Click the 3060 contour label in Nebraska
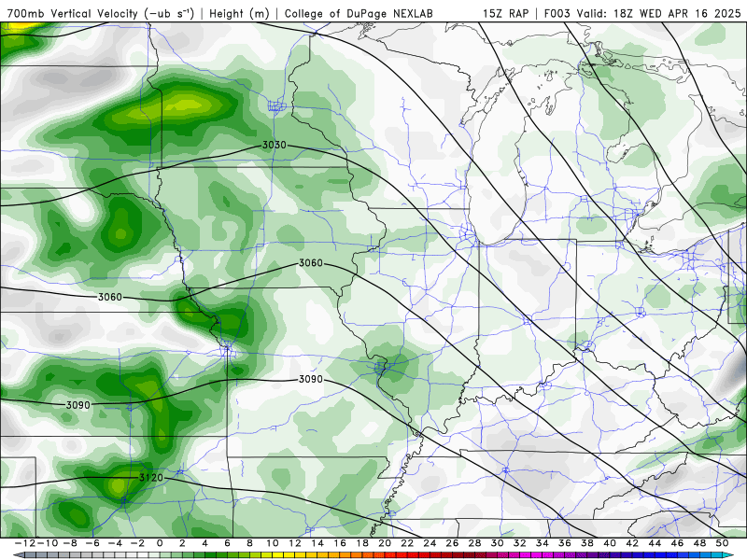This screenshot has height=560, width=747. click(110, 297)
